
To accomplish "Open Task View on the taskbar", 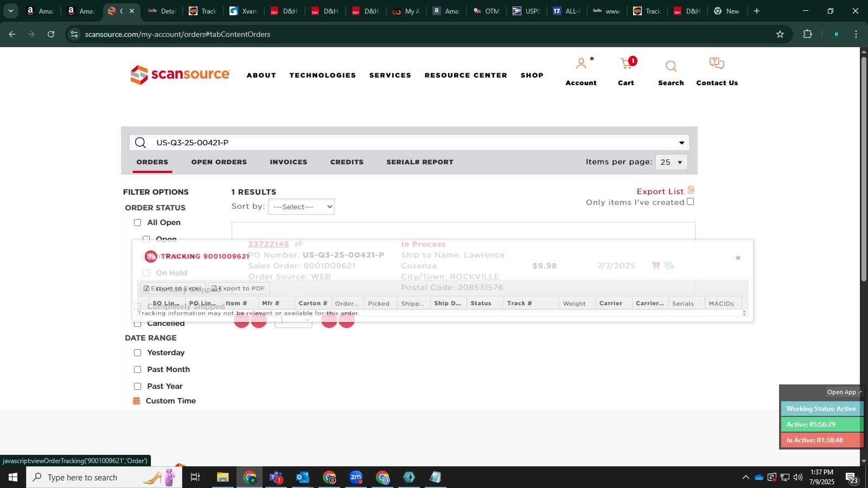I will pyautogui.click(x=195, y=477).
